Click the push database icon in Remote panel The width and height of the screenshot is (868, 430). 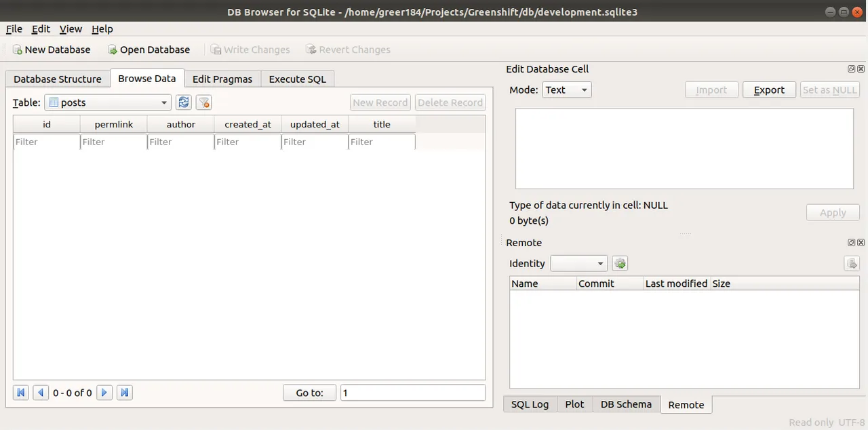point(852,263)
